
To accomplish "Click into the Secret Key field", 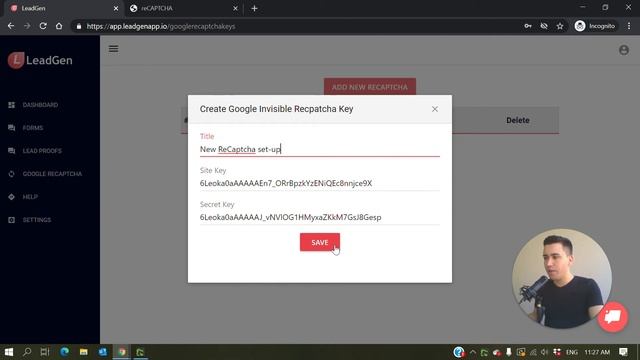I will coord(320,217).
